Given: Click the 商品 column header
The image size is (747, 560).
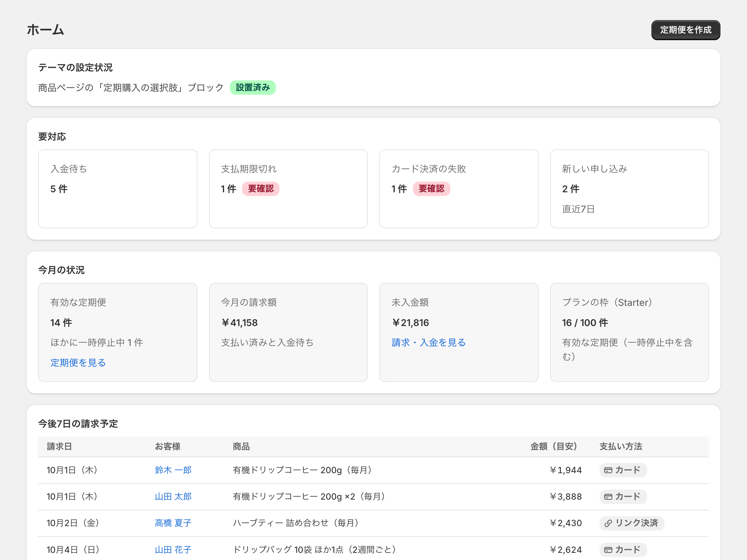Looking at the screenshot, I should (241, 446).
